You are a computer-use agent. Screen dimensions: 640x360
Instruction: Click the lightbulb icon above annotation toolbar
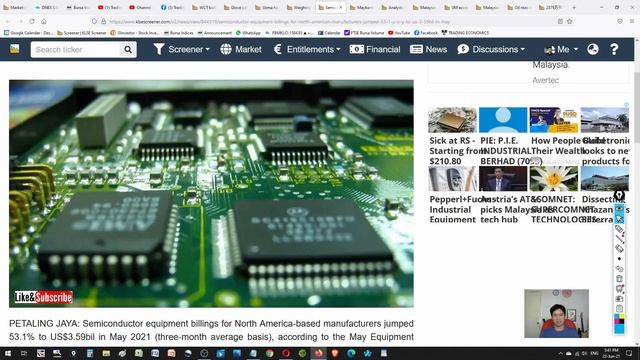click(619, 195)
